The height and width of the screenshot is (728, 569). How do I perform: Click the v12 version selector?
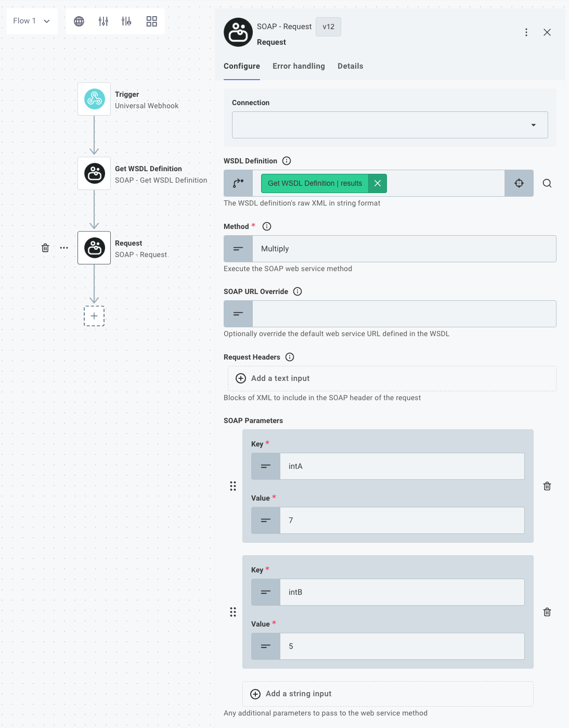pos(328,27)
